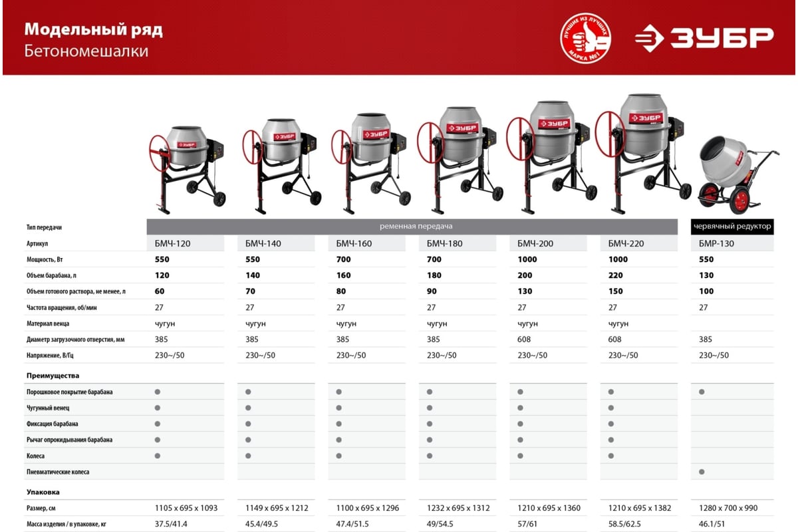Open the БМЧ-160 mixer picture

pyautogui.click(x=371, y=162)
